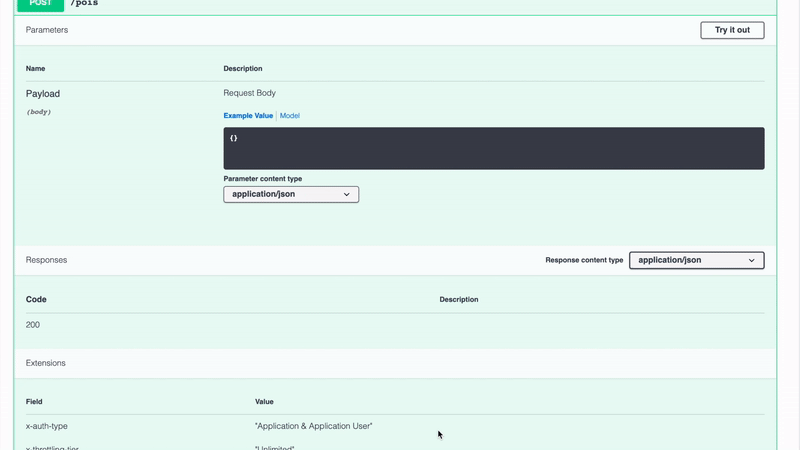The height and width of the screenshot is (450, 800).
Task: Click the "Application & Application User" value
Action: [x=314, y=426]
